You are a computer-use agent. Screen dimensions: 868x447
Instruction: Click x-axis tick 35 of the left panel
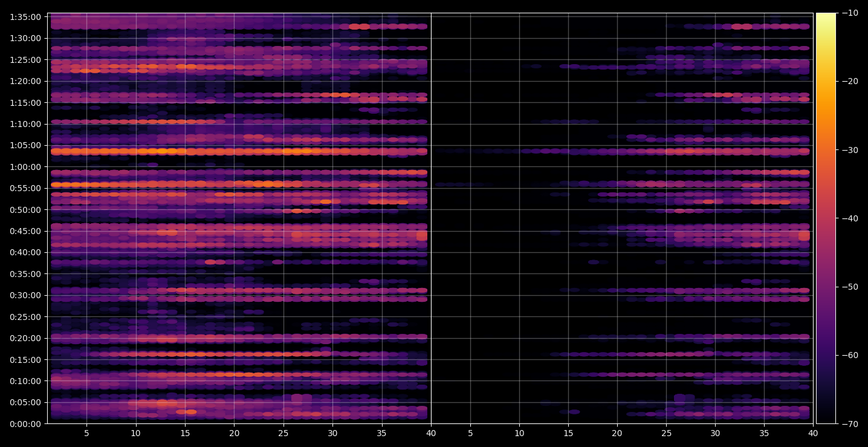pyautogui.click(x=381, y=433)
